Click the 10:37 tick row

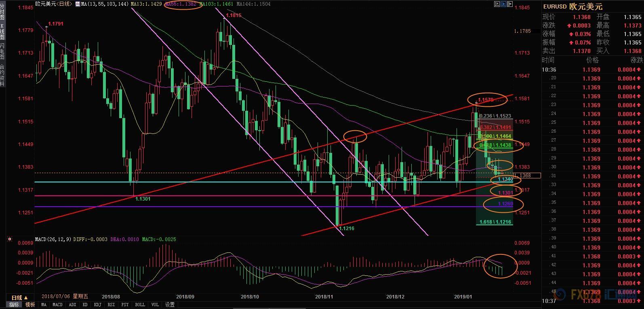tap(592, 301)
